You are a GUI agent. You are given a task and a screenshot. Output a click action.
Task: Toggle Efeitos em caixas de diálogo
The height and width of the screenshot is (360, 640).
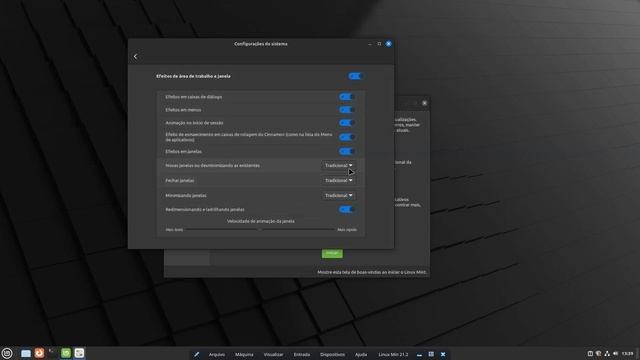[x=346, y=97]
